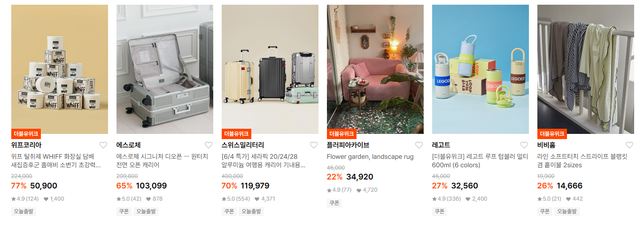View the three aluminum suitcases image
Viewport: 644px width, 226px height.
(x=270, y=69)
